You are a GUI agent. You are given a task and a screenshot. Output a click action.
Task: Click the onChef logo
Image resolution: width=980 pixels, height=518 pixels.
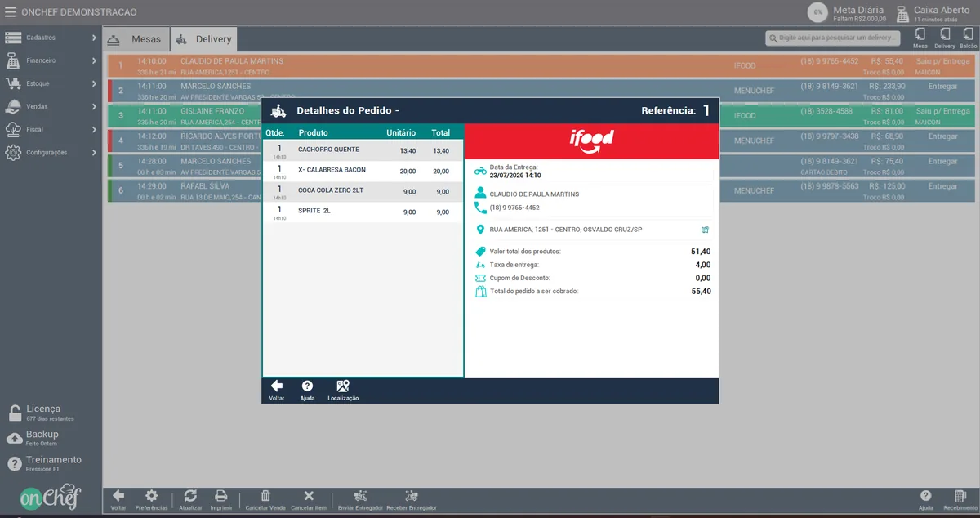(x=51, y=498)
